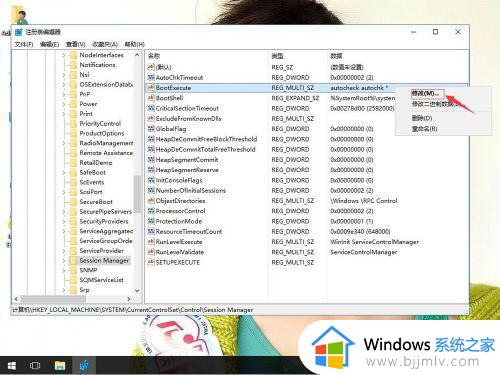Select the PriorityControl key
The height and width of the screenshot is (375, 500).
point(100,124)
